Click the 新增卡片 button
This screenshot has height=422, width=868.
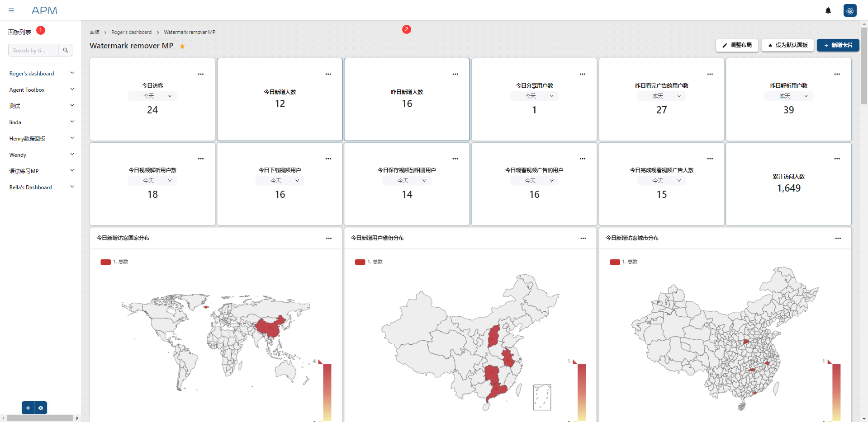(x=838, y=45)
